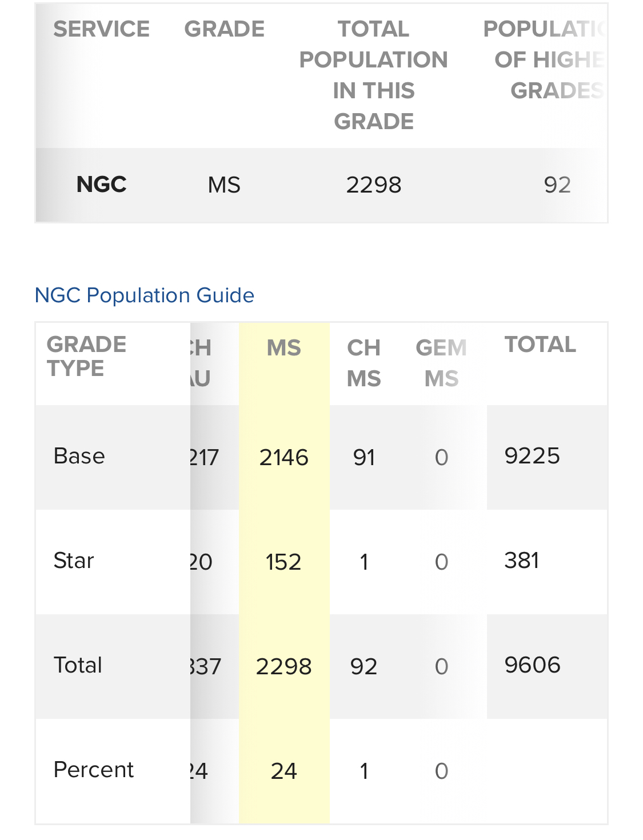Click the Star total 381
The width and height of the screenshot is (643, 840).
coord(522,561)
